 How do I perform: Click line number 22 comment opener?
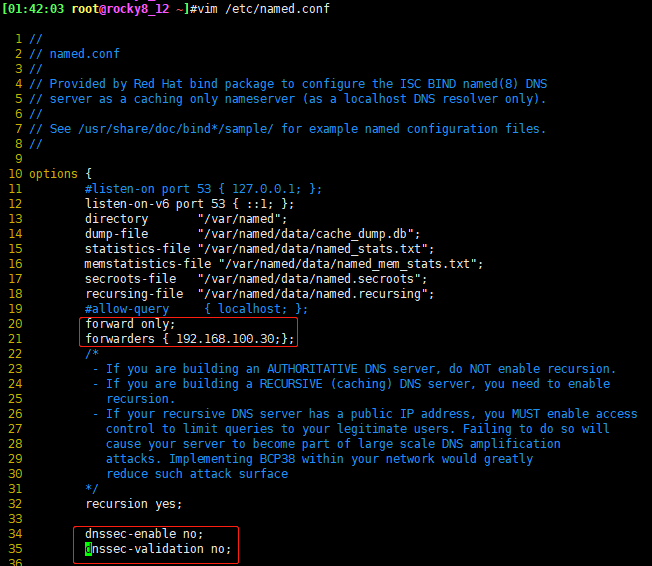[92, 354]
